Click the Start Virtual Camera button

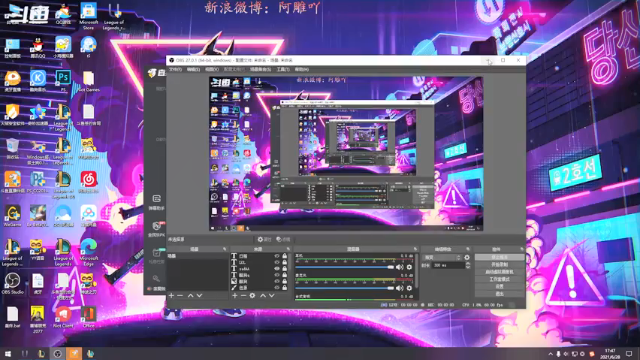pyautogui.click(x=500, y=272)
